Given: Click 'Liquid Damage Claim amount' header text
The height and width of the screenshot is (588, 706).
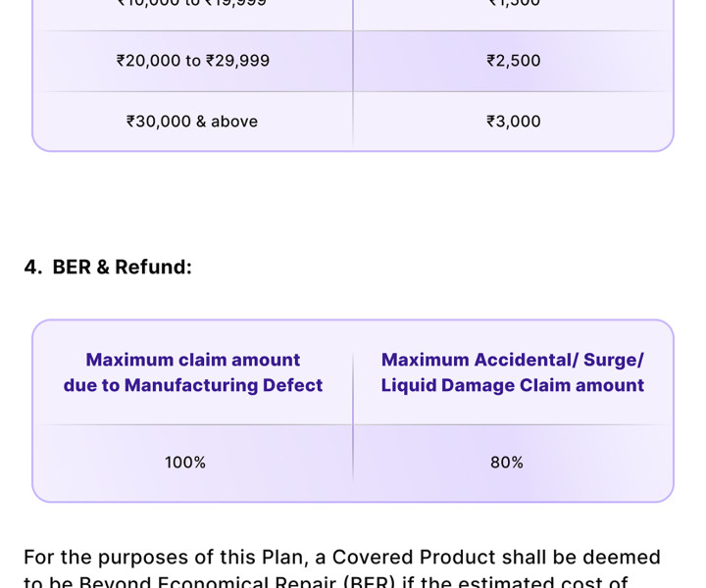Looking at the screenshot, I should tap(513, 385).
